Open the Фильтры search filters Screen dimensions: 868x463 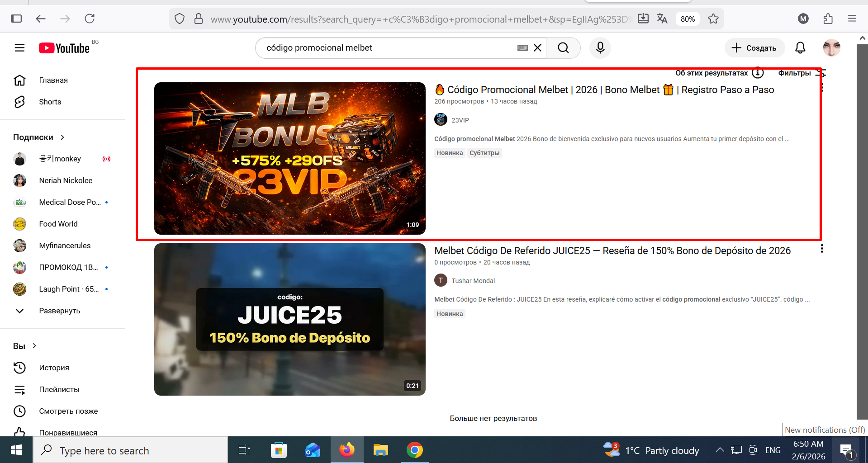pyautogui.click(x=802, y=73)
